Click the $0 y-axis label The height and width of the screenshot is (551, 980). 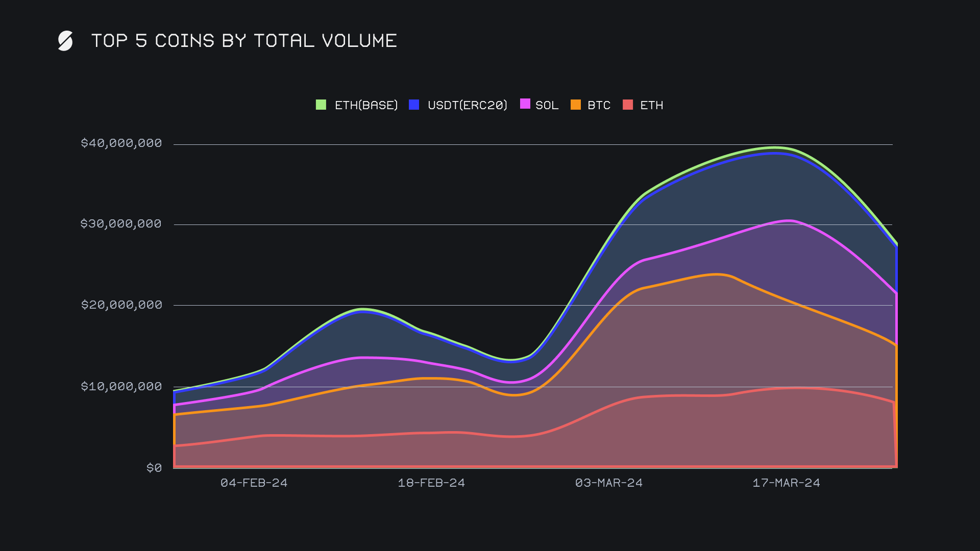[154, 468]
